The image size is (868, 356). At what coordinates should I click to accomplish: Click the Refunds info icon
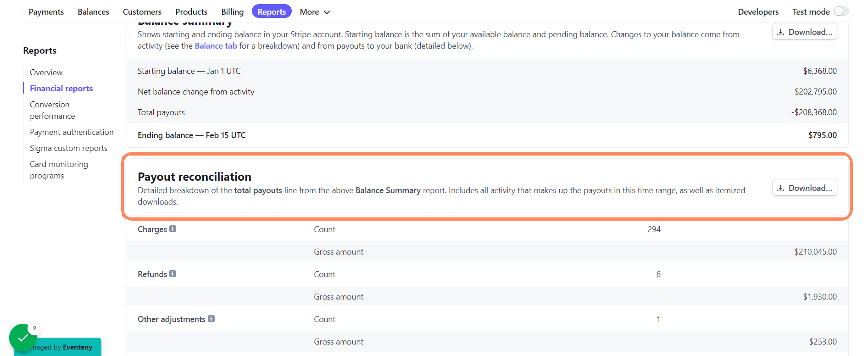(x=172, y=274)
